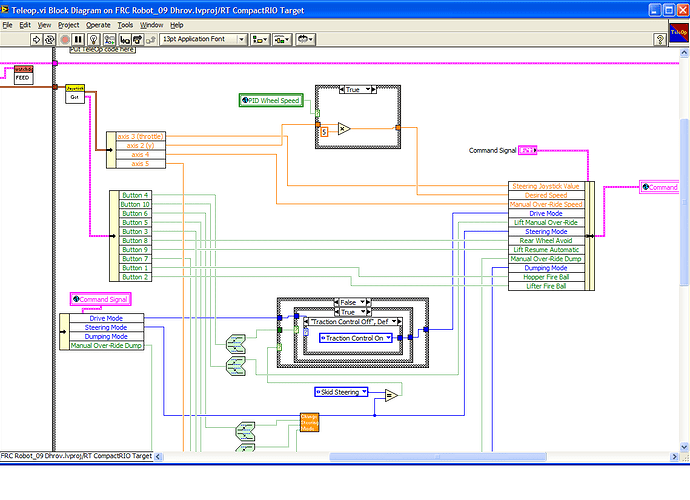Select second boolean function below it
This screenshot has width=690, height=500.
click(236, 366)
